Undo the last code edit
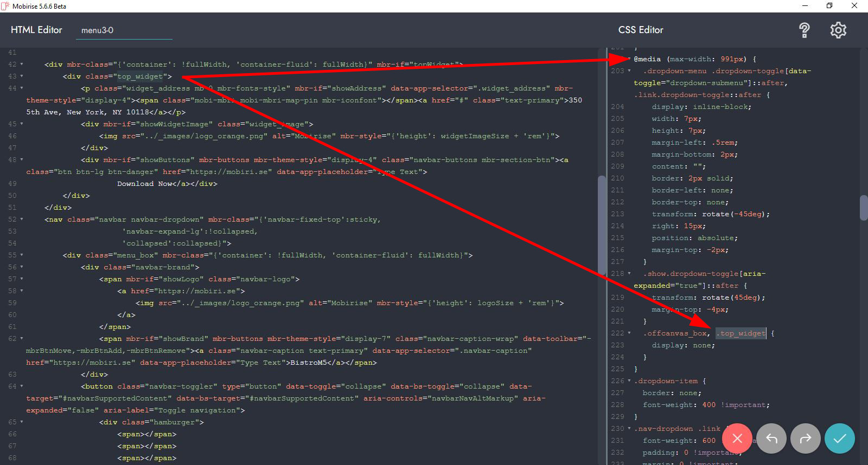The width and height of the screenshot is (868, 465). [771, 438]
